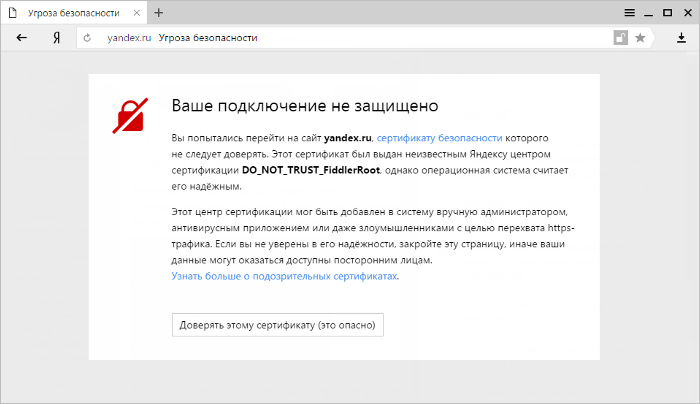The height and width of the screenshot is (404, 700).
Task: Click yandex.ru domain in address bar
Action: (x=129, y=38)
